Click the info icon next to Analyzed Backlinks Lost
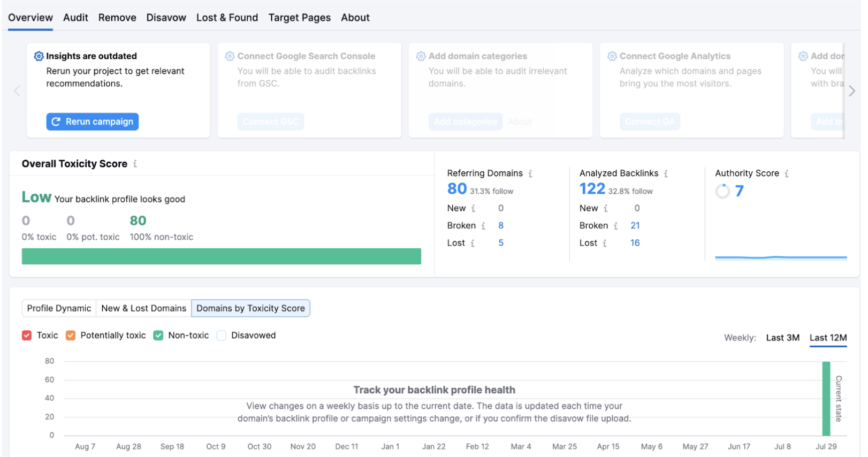This screenshot has width=868, height=457. pos(605,243)
